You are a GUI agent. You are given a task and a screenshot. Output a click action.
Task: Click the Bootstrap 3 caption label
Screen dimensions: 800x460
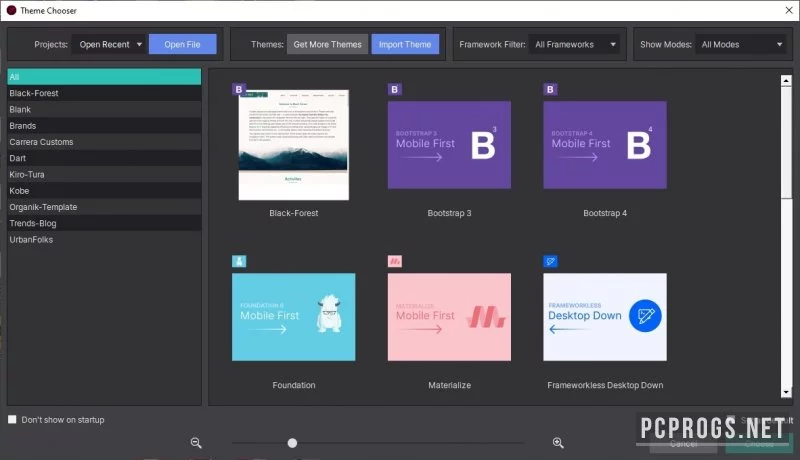point(449,213)
